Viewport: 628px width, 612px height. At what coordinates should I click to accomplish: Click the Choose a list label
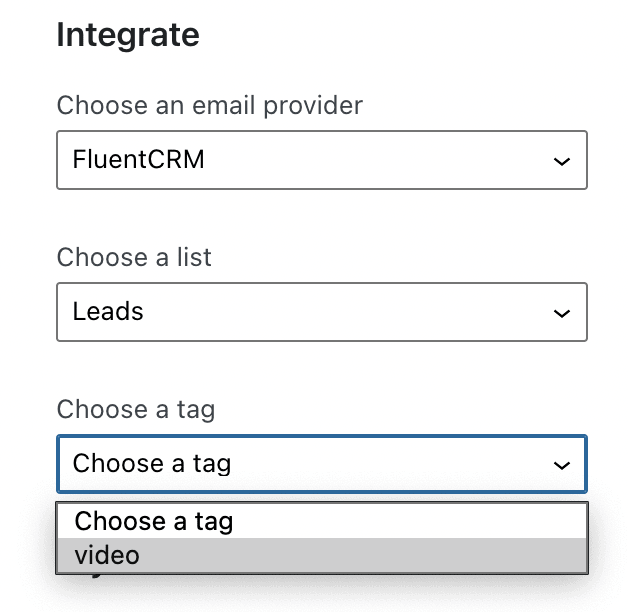(x=134, y=257)
